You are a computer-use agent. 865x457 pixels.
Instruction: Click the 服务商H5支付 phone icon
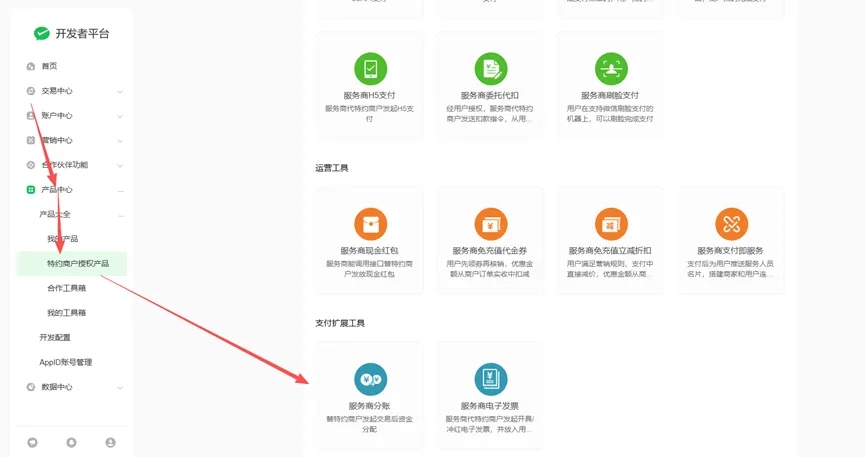(370, 69)
